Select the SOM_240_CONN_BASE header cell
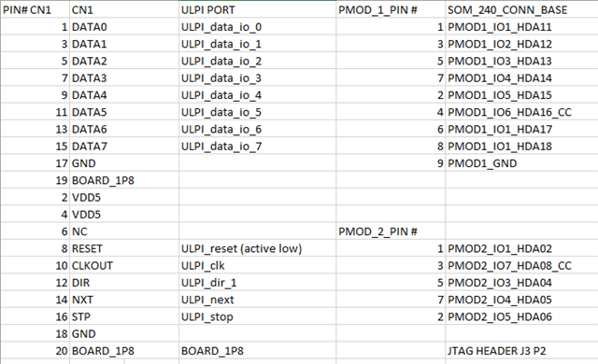 521,9
